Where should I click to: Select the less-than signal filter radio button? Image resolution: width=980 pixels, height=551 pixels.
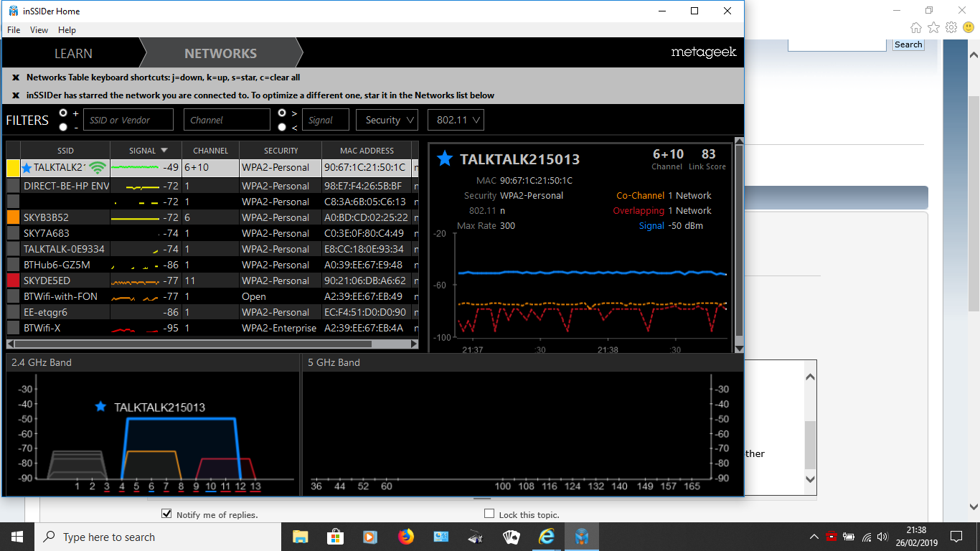(x=283, y=127)
